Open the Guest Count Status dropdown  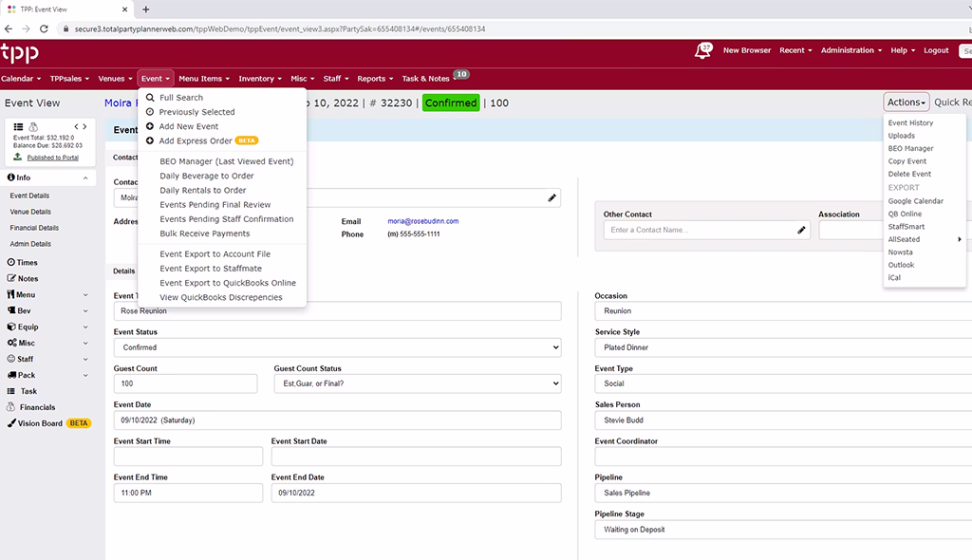click(417, 383)
